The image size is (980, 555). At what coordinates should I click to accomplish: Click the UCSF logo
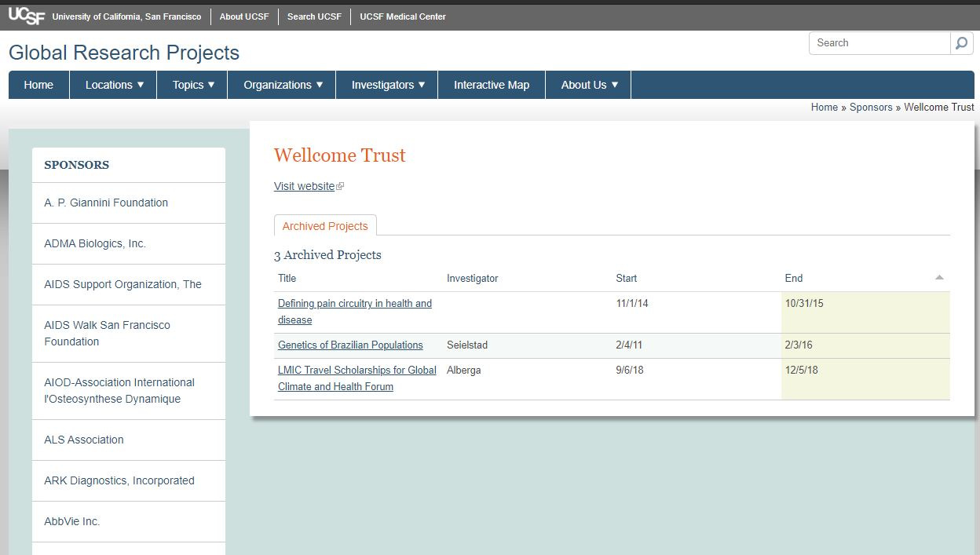click(x=27, y=16)
